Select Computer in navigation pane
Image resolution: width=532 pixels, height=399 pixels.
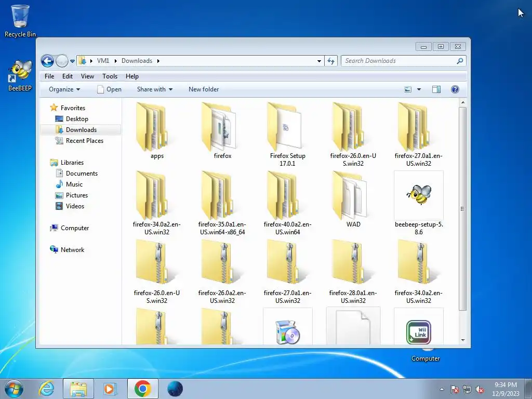click(74, 228)
